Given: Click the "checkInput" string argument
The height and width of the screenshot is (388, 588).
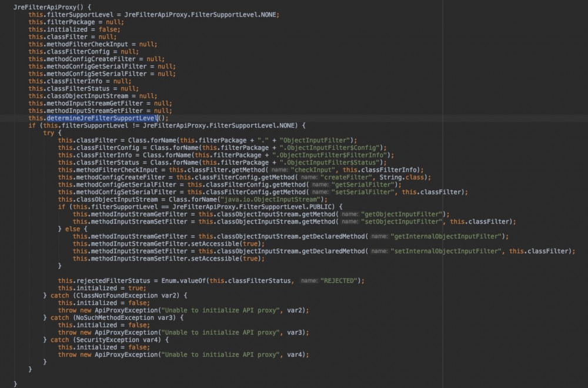Looking at the screenshot, I should coord(313,170).
